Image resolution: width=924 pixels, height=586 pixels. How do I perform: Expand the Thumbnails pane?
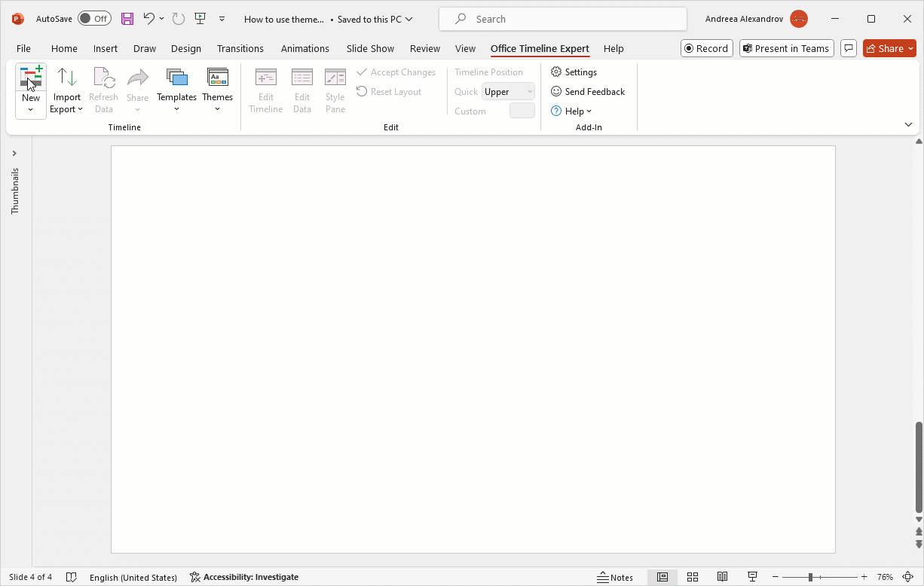[14, 154]
